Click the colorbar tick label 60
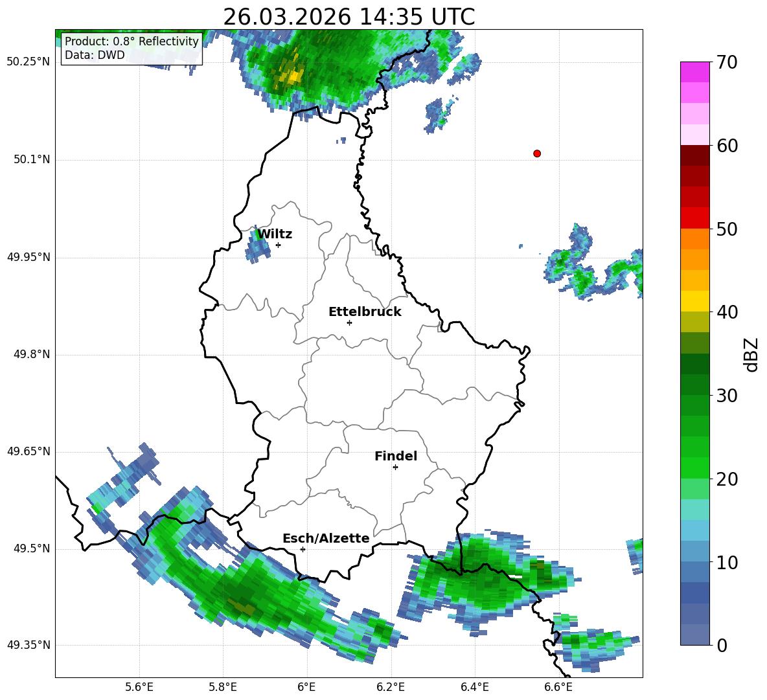Screen dimensions: 767x700 (x=727, y=146)
